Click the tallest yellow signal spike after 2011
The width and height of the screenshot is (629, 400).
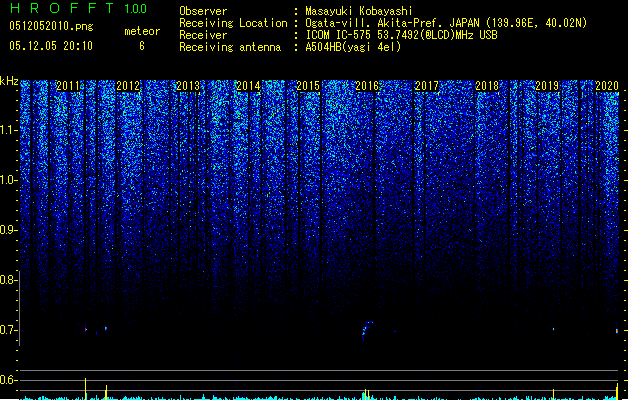[x=85, y=389]
